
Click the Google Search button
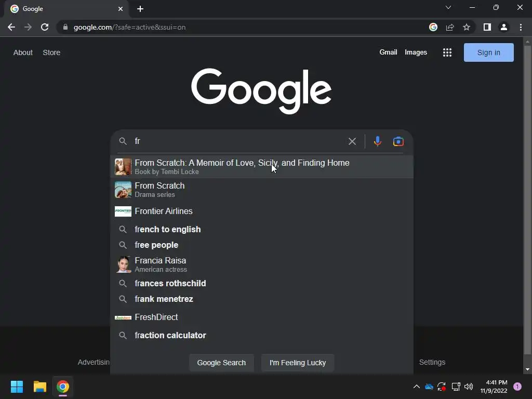click(221, 363)
